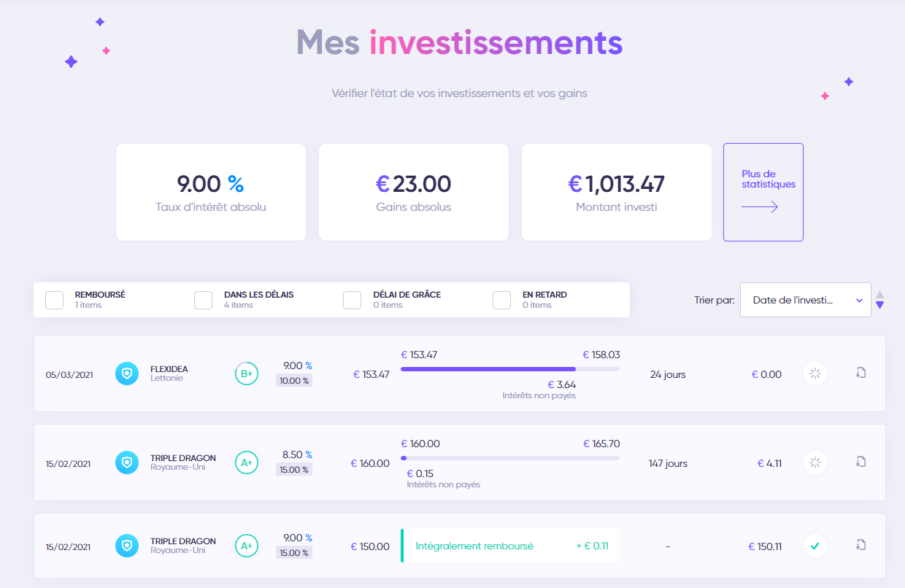
Task: Click the pending spinner icon in the Flexidea row
Action: [815, 374]
